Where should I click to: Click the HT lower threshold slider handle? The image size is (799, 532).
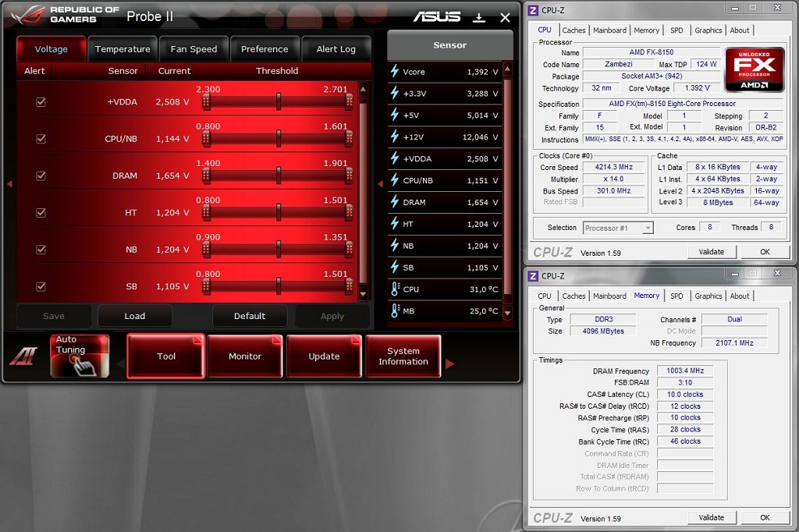206,212
